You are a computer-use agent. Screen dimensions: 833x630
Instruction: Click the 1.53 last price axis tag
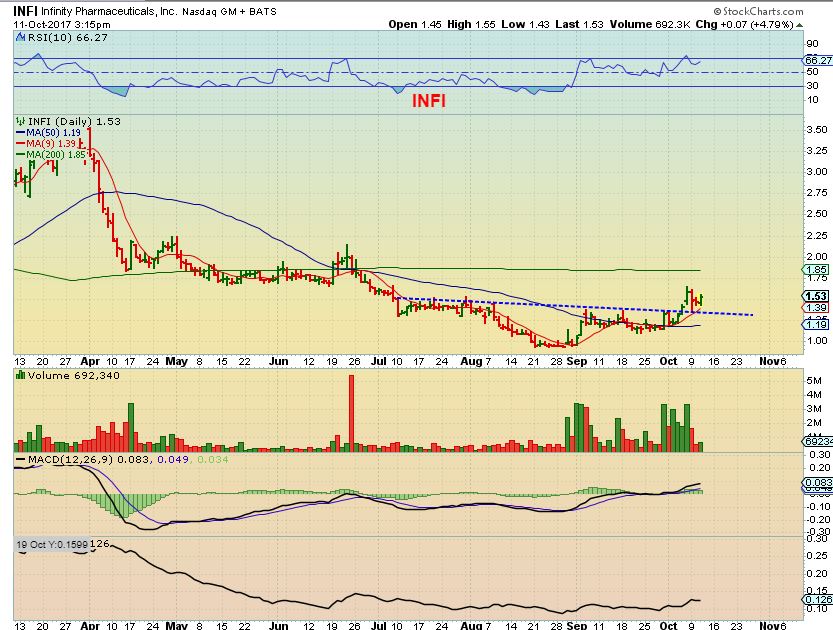(815, 296)
